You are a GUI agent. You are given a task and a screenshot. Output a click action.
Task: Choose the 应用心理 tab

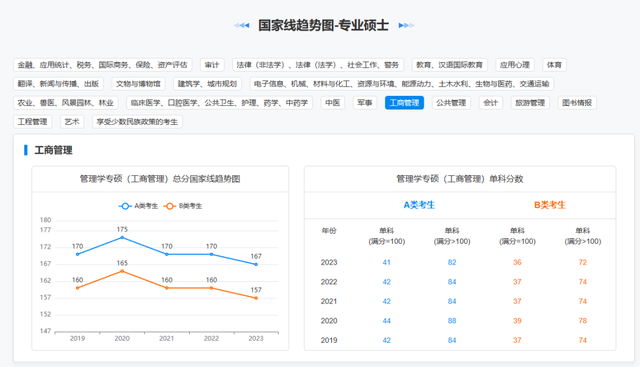pyautogui.click(x=515, y=65)
